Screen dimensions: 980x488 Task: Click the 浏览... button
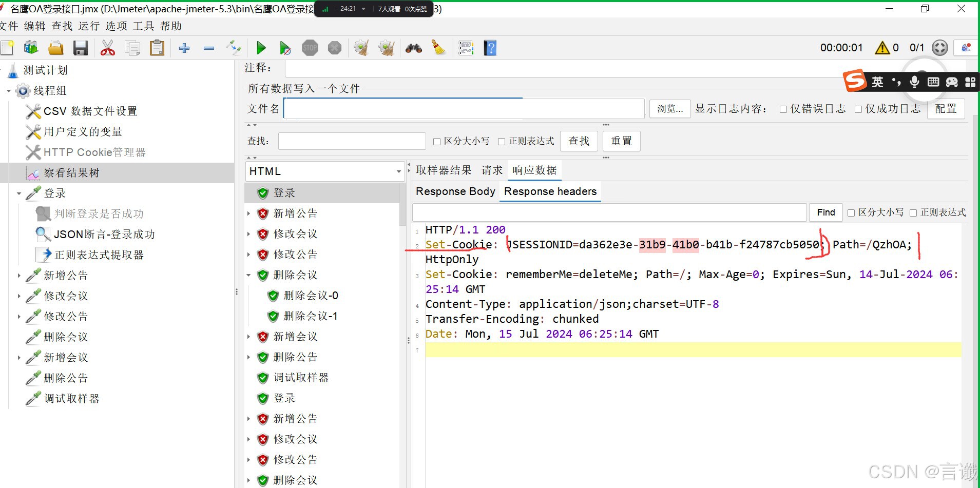pyautogui.click(x=670, y=109)
